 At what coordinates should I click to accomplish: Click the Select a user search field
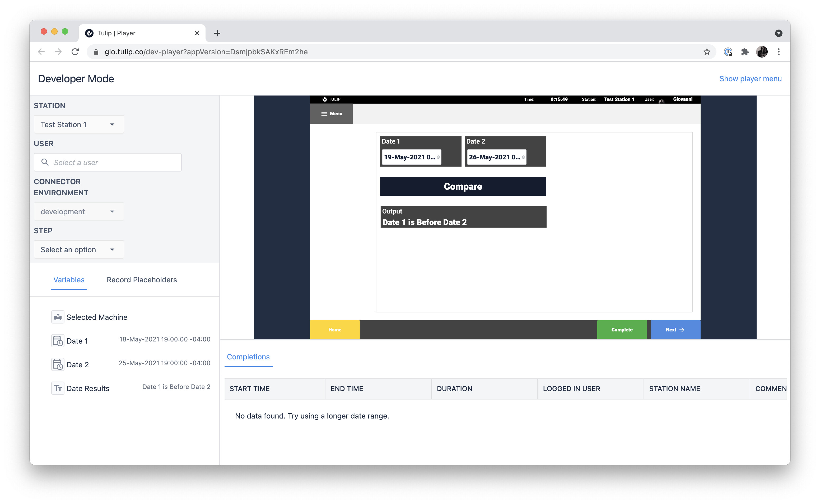click(108, 162)
